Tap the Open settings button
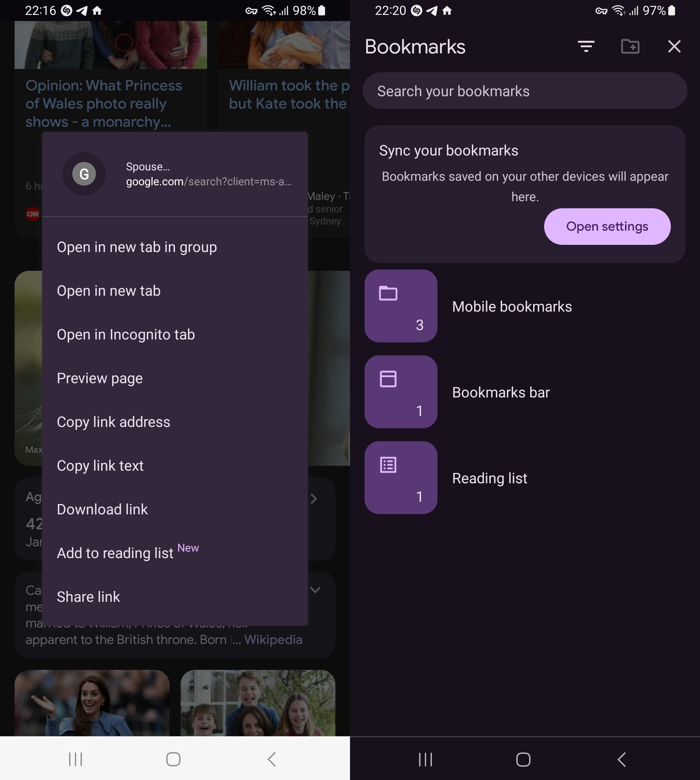Image resolution: width=700 pixels, height=780 pixels. 607,226
